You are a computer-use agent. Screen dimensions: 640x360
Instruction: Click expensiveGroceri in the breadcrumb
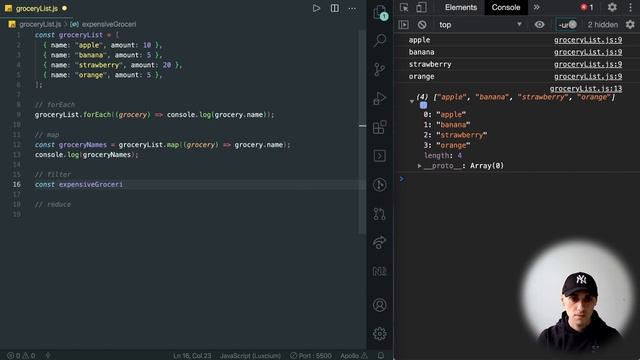[x=109, y=24]
